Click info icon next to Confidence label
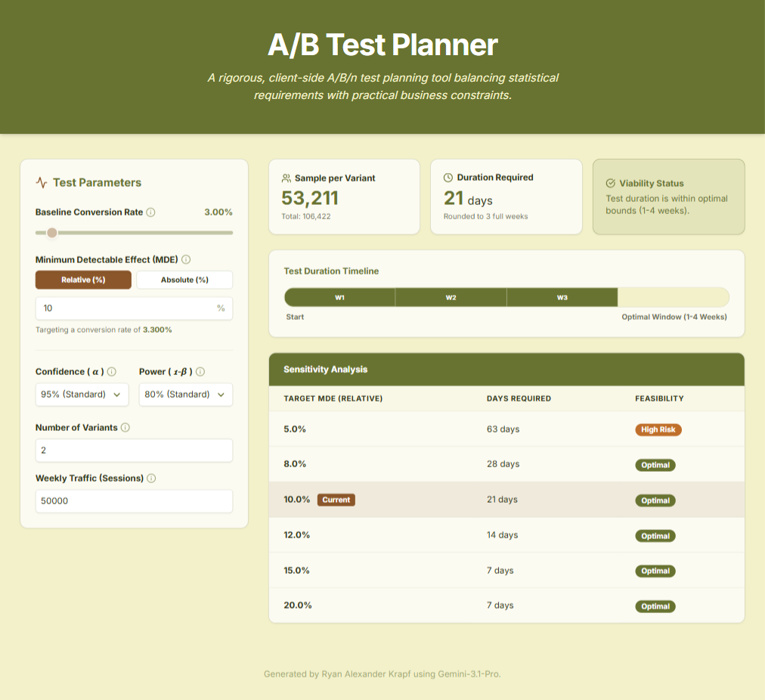Image resolution: width=765 pixels, height=700 pixels. click(112, 372)
